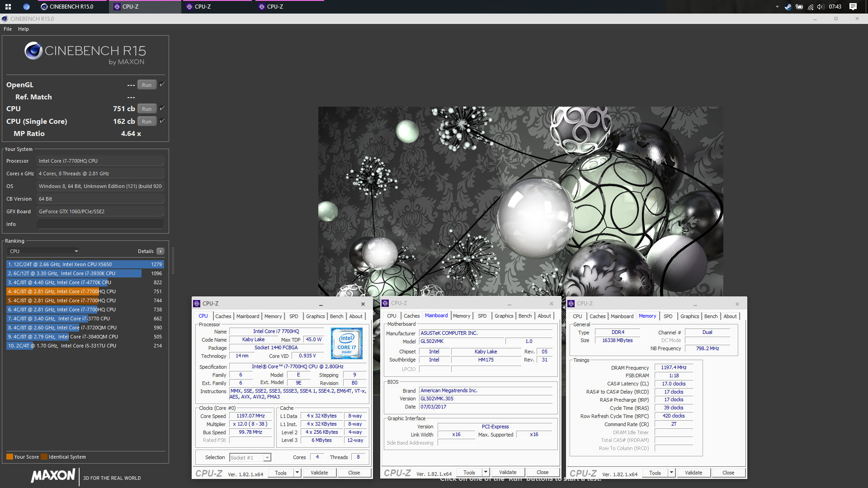868x488 pixels.
Task: Click Tools button in CPU-Z Mainboard window
Action: pos(469,472)
